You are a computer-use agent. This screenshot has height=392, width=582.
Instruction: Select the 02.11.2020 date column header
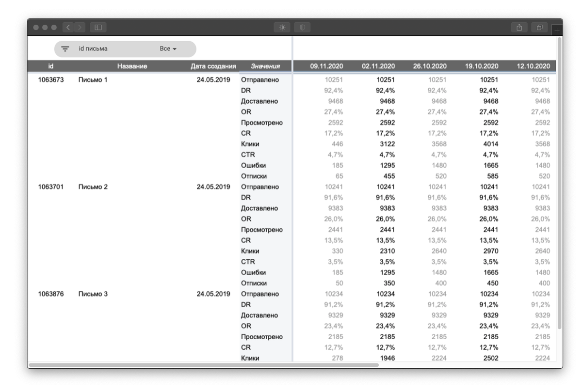(x=378, y=66)
